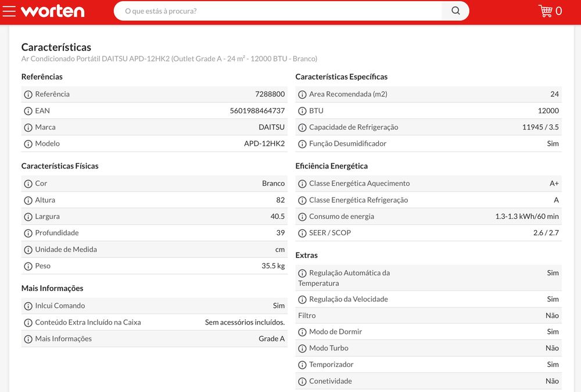The image size is (581, 392).
Task: Open the shopping cart
Action: (x=550, y=11)
